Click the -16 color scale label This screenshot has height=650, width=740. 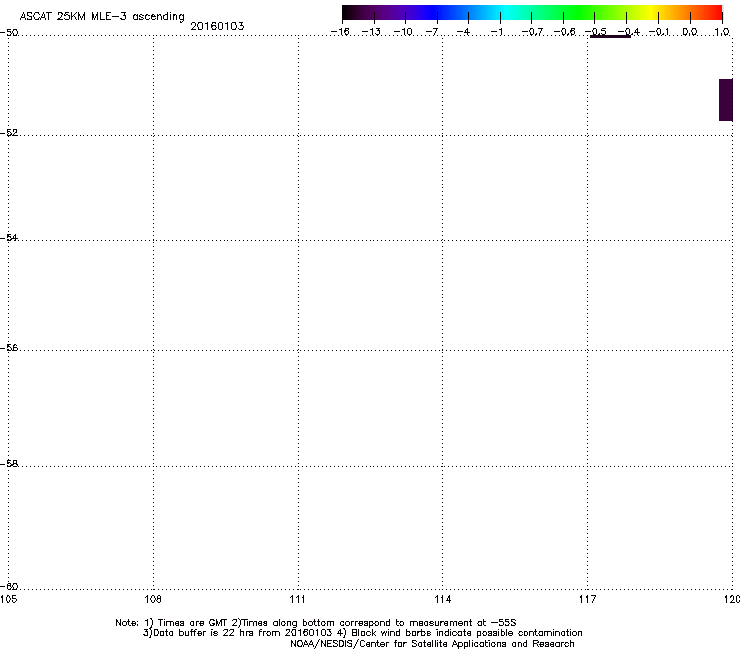[x=340, y=32]
